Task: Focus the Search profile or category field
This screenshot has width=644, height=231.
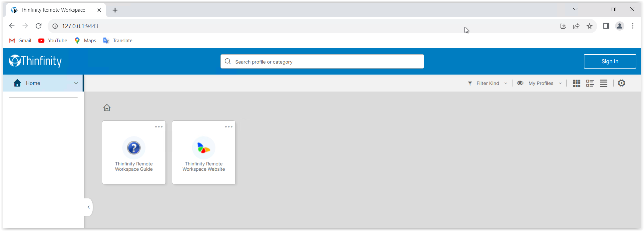Action: click(x=322, y=62)
